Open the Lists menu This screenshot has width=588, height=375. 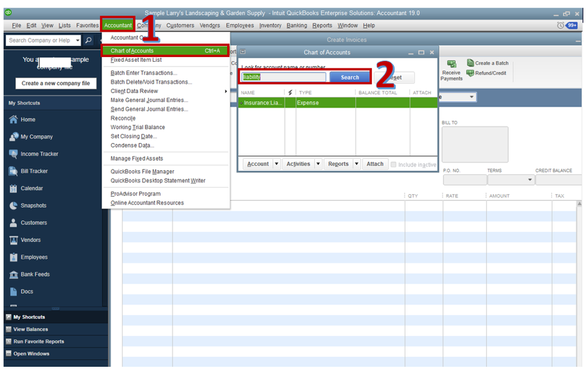tap(65, 25)
